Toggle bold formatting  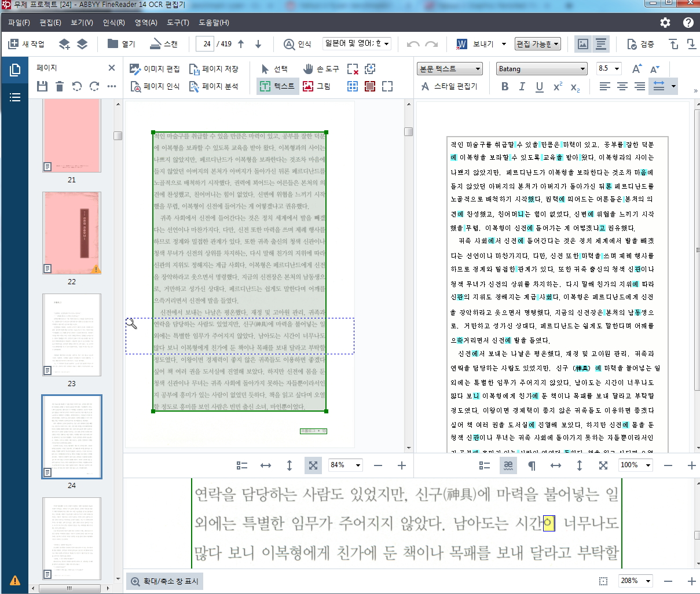(505, 86)
